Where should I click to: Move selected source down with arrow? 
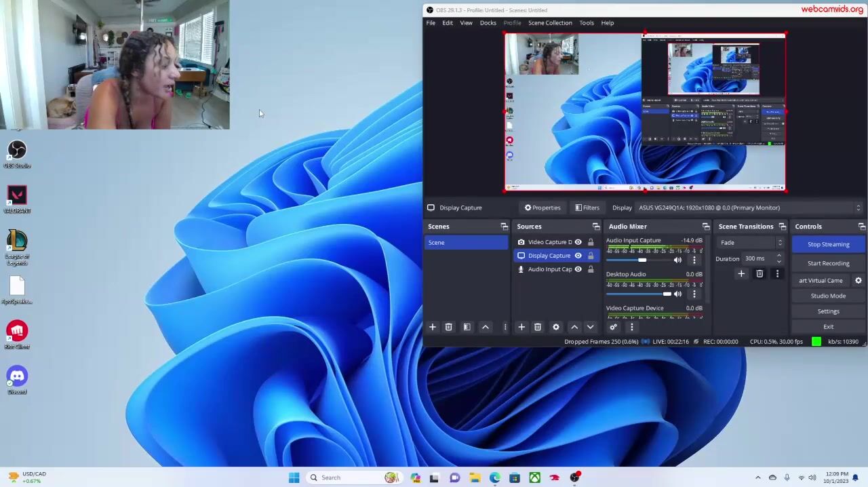(590, 327)
